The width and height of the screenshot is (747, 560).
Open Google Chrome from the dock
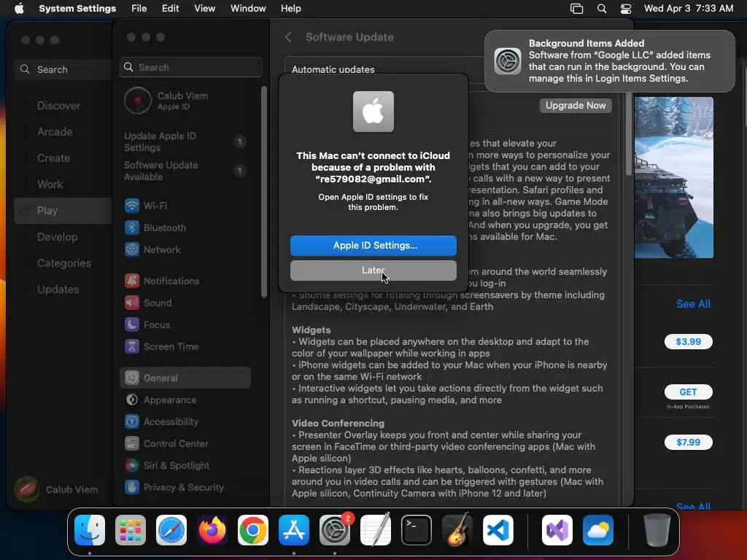253,530
